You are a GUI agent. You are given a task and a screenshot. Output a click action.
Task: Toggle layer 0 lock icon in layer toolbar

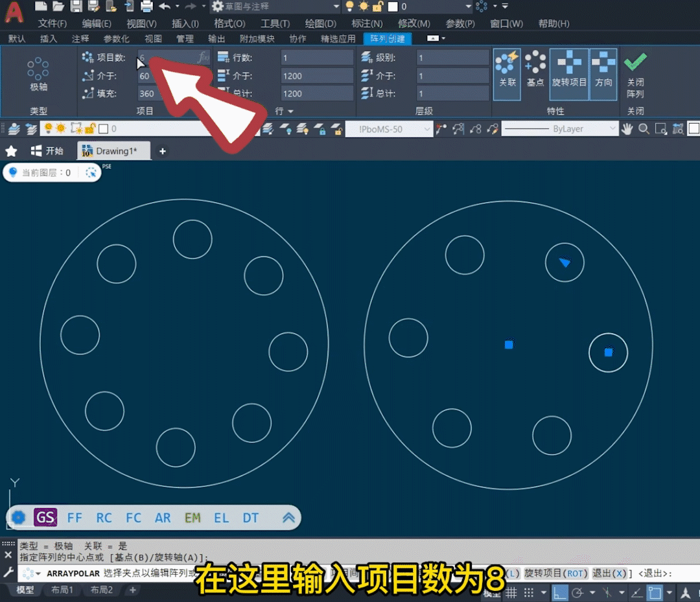coord(90,128)
